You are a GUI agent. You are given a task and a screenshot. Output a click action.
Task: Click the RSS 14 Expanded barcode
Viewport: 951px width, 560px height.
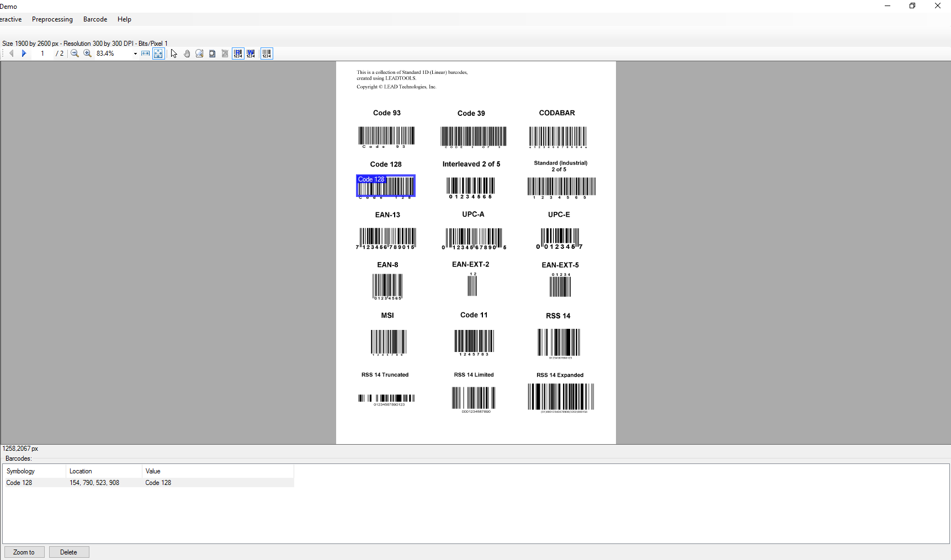pyautogui.click(x=561, y=398)
